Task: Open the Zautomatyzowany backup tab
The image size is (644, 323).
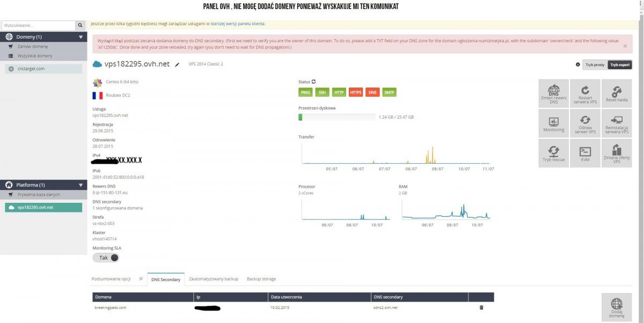Action: click(x=214, y=279)
